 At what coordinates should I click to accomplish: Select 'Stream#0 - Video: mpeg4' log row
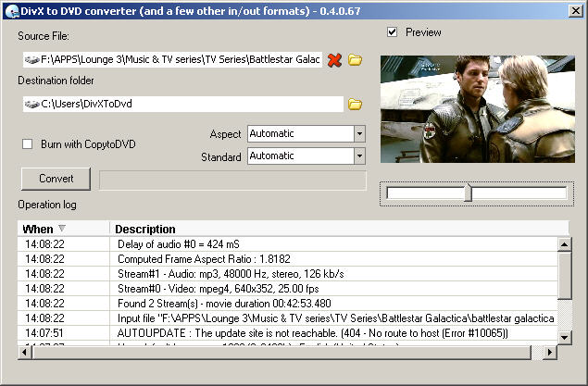coord(288,289)
